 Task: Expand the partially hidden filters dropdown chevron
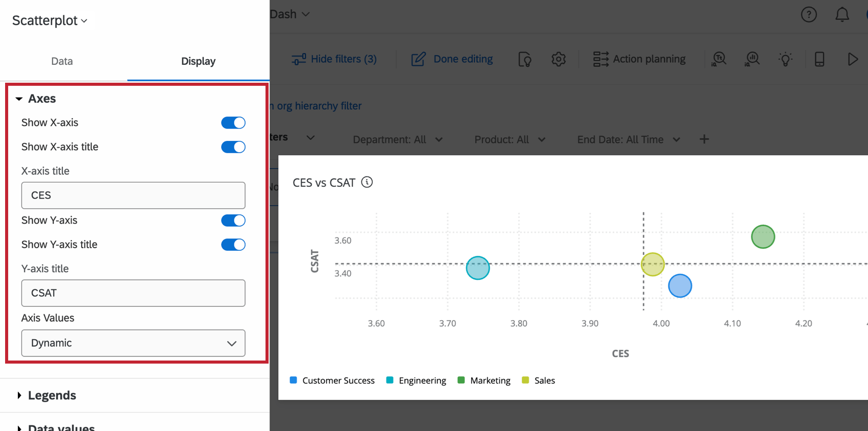coord(310,137)
